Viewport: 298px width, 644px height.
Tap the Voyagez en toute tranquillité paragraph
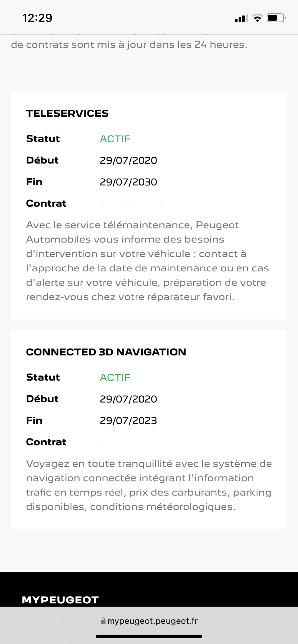coord(149,485)
